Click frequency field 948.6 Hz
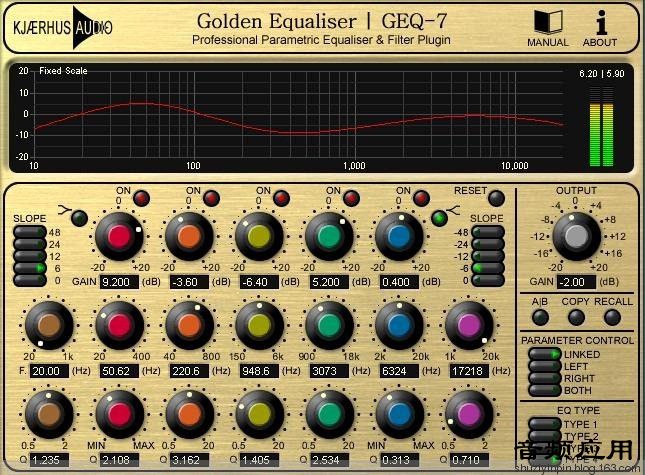 259,371
